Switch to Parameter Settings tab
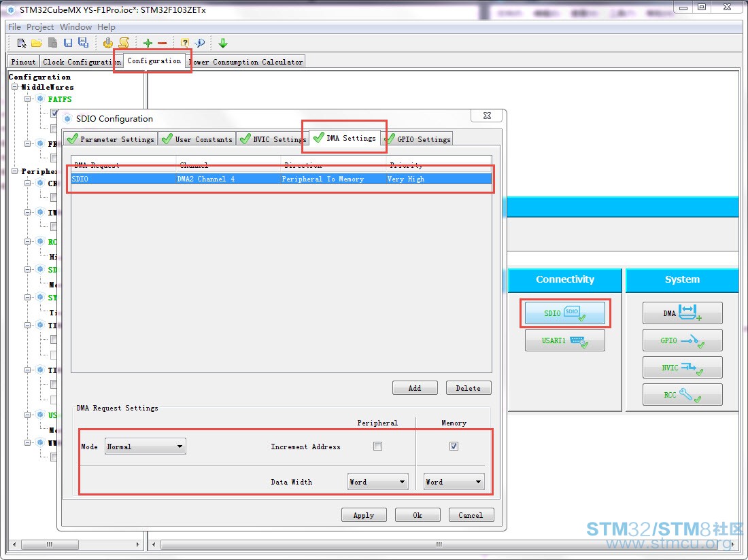748x560 pixels. [x=111, y=139]
